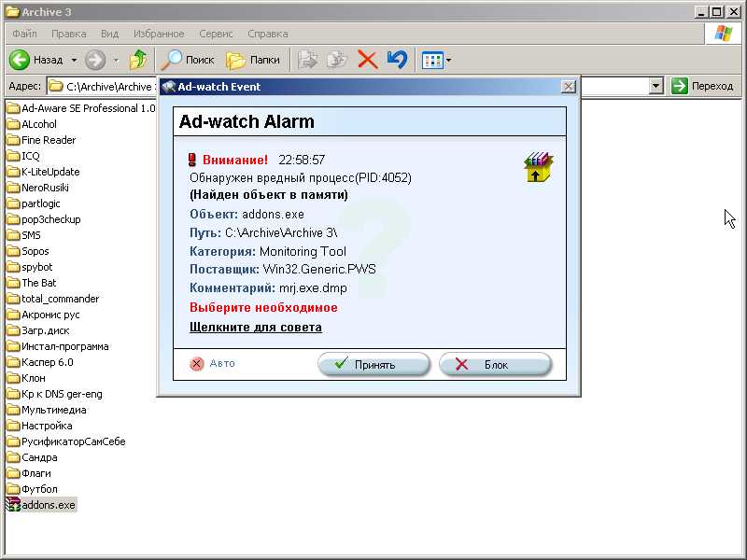Maximize the Archive 3 window
Image resolution: width=747 pixels, height=560 pixels.
point(716,12)
